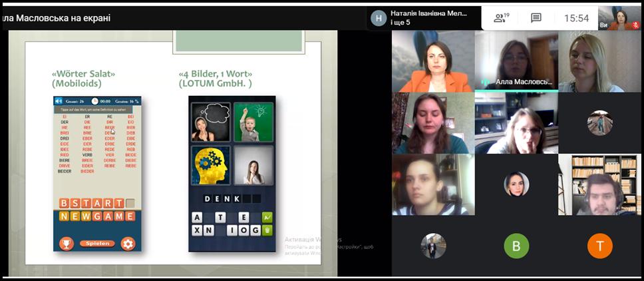Click the gray 'H' avatar in the notification
Image resolution: width=644 pixels, height=281 pixels.
(379, 18)
